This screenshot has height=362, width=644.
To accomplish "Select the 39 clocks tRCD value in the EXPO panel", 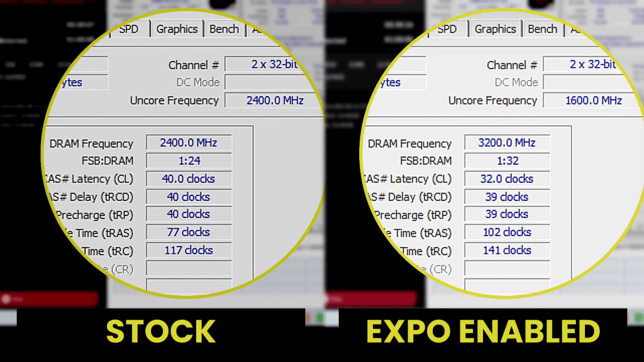I will point(508,197).
